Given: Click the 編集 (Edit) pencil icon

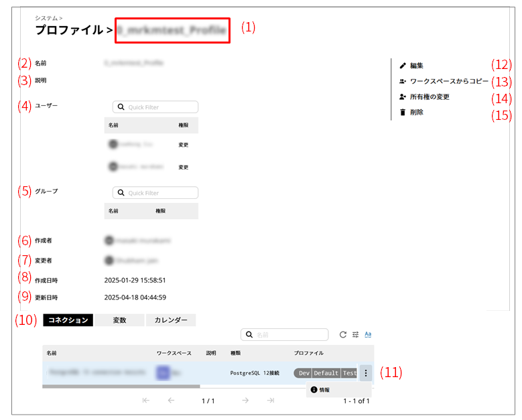Looking at the screenshot, I should [x=403, y=66].
